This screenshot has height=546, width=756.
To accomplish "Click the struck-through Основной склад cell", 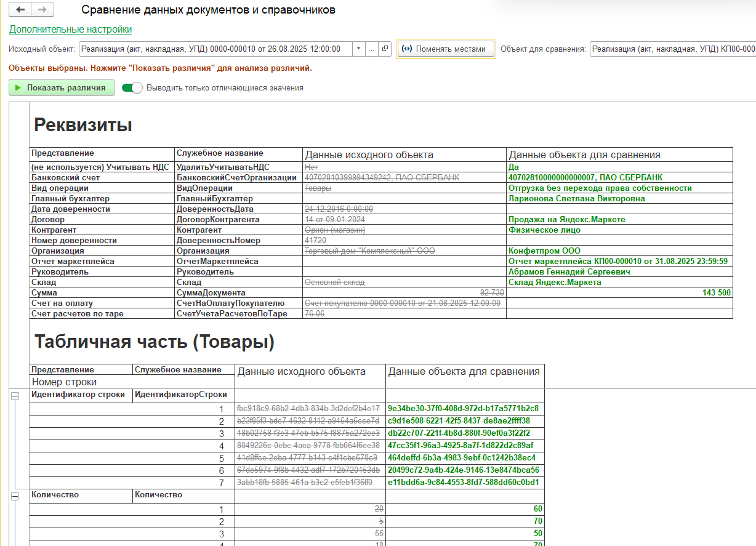I will (x=404, y=282).
